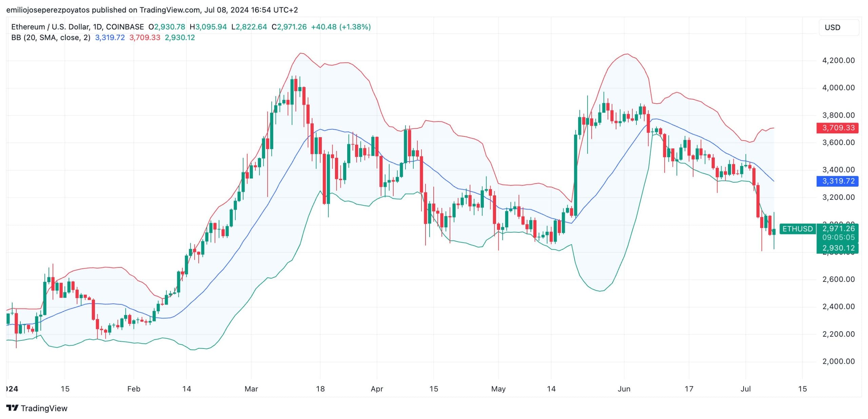Click the green +40.48 (+1.38%) change value
The width and height of the screenshot is (868, 419).
pos(341,27)
